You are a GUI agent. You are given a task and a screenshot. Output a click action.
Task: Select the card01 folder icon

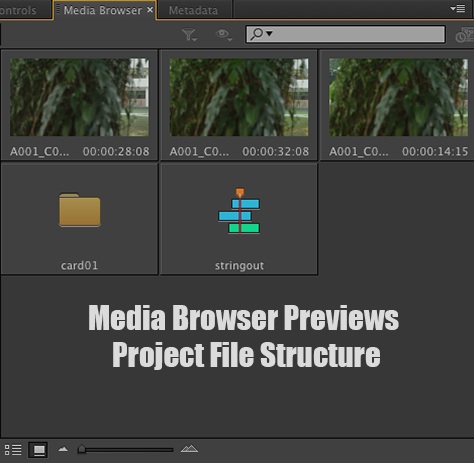80,210
